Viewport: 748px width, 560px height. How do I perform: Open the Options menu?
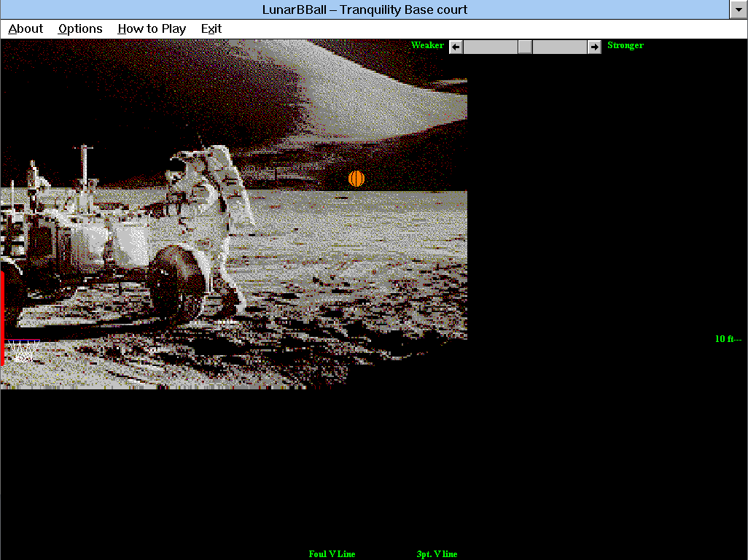click(80, 29)
